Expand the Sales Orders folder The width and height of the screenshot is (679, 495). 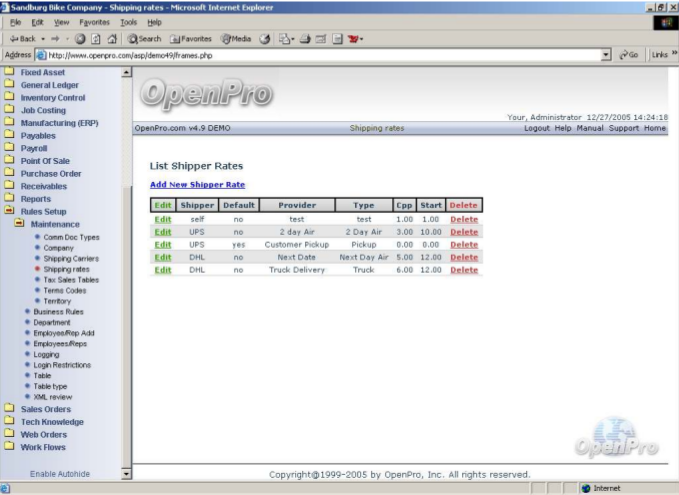coord(45,409)
